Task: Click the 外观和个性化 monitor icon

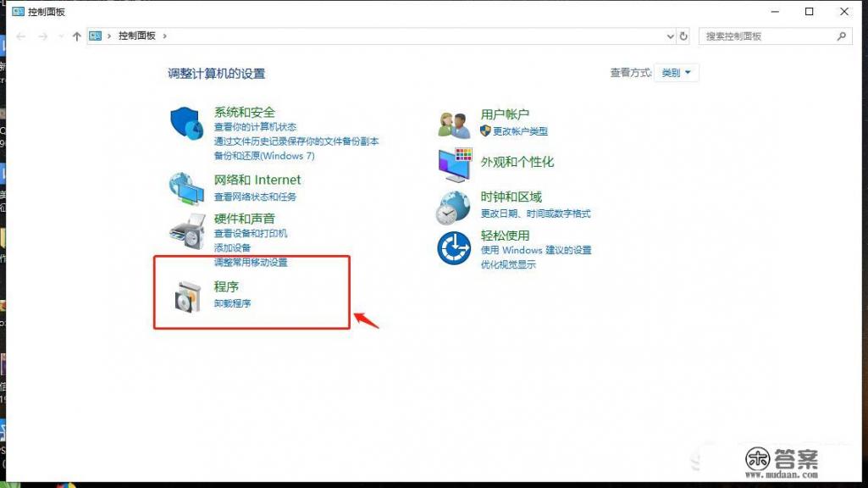Action: coord(454,164)
